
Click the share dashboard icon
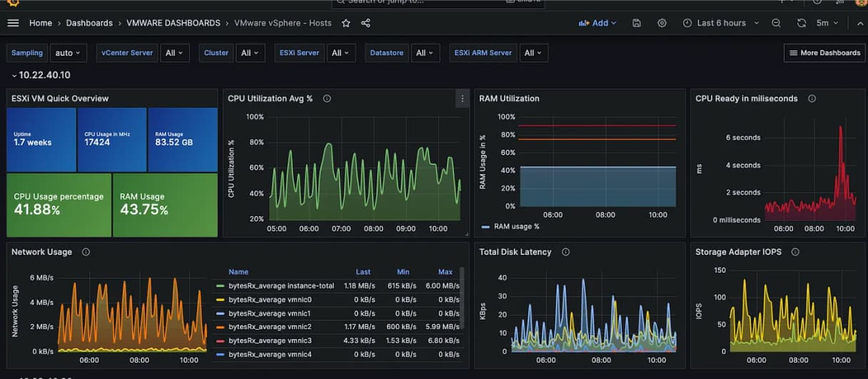click(365, 23)
